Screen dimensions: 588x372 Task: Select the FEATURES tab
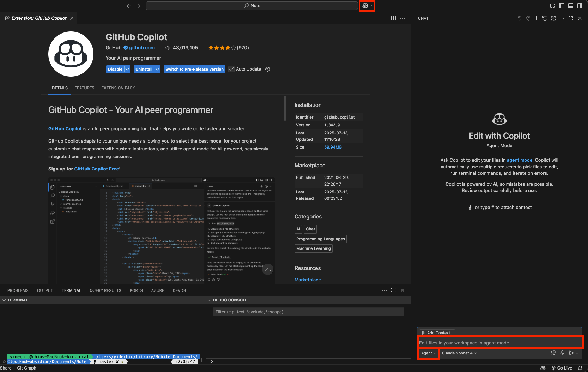tap(85, 88)
